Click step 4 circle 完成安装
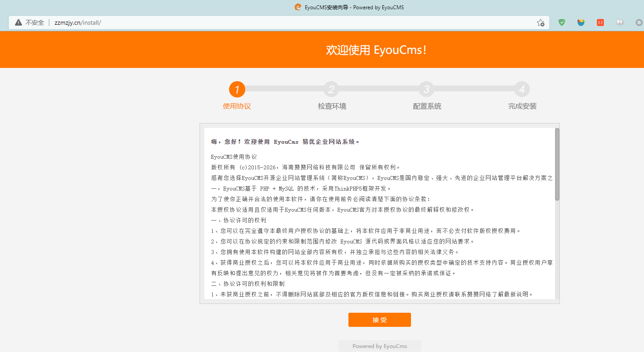This screenshot has width=644, height=352. (x=522, y=90)
